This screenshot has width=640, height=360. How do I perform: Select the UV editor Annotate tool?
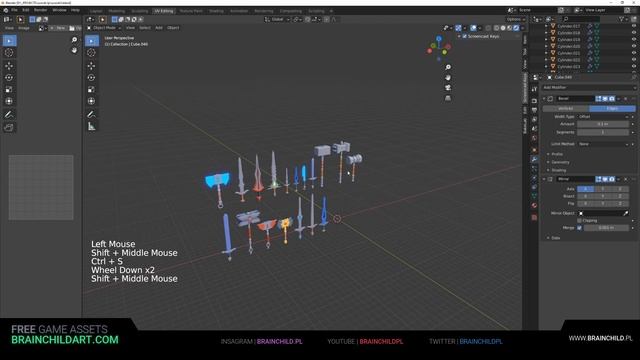9,114
